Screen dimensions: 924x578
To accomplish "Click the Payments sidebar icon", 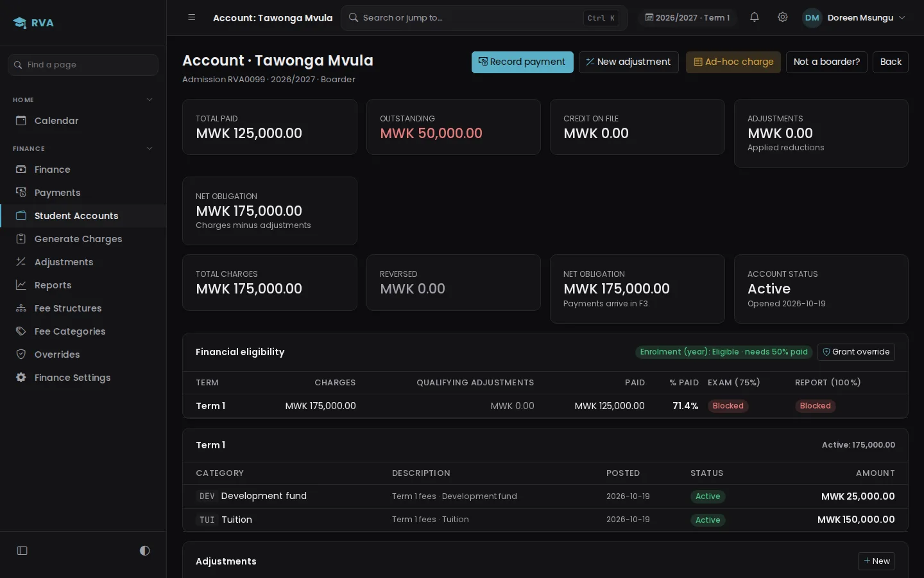I will [21, 193].
